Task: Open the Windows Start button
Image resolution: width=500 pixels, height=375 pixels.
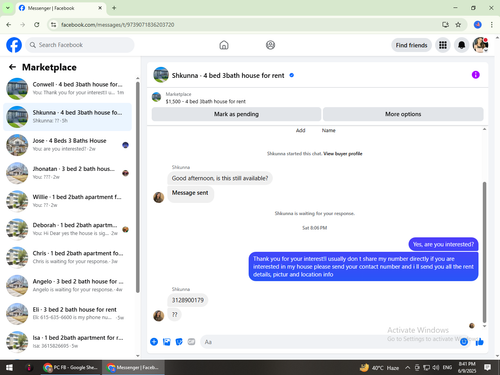Action: (x=9, y=367)
